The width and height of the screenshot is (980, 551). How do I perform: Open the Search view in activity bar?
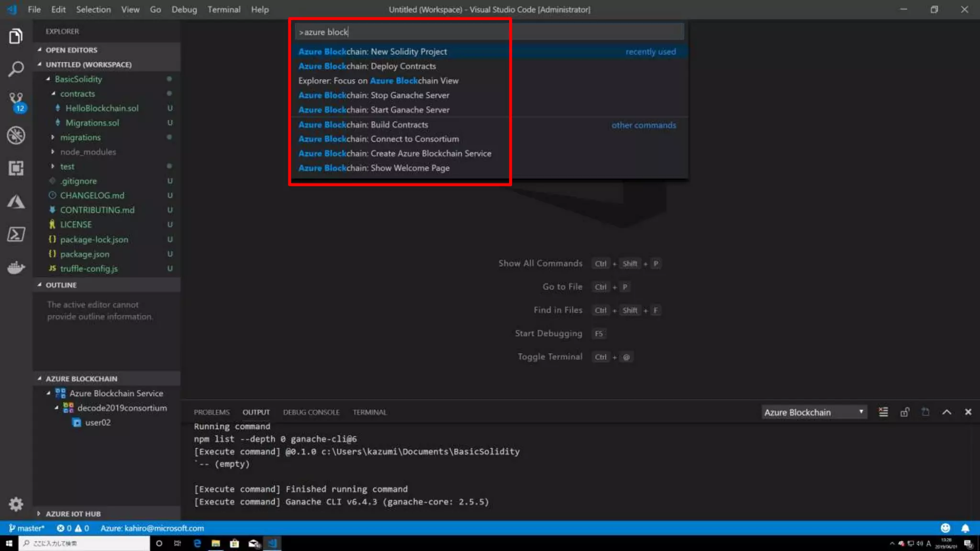point(16,69)
